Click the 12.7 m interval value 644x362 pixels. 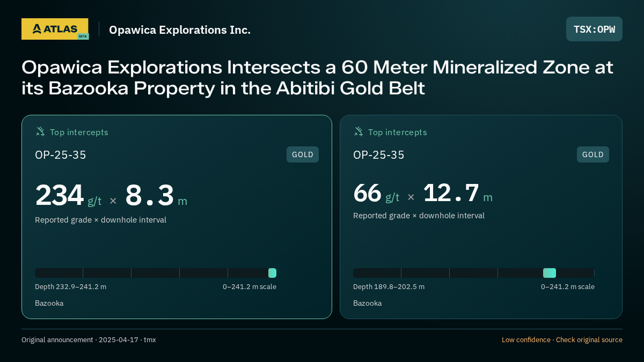click(x=458, y=193)
